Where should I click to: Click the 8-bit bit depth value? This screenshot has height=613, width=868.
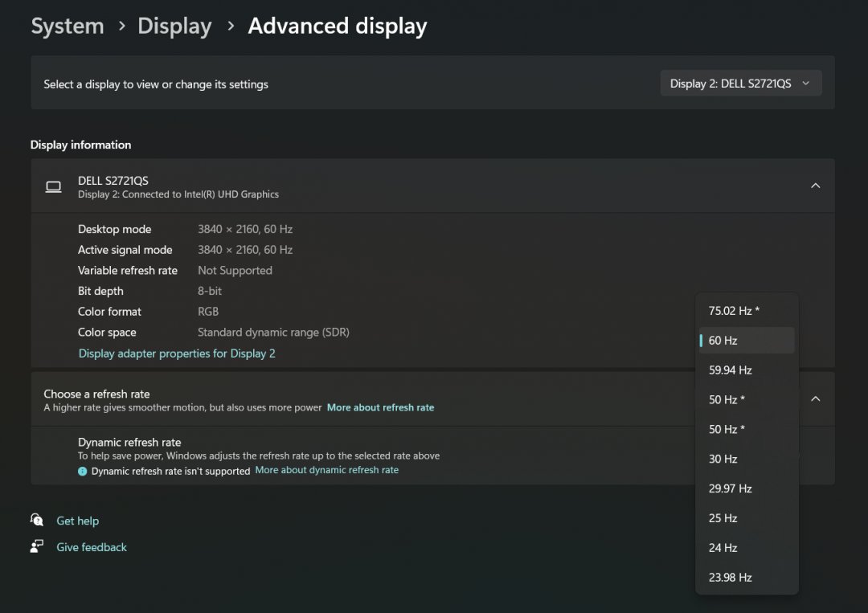click(x=209, y=291)
